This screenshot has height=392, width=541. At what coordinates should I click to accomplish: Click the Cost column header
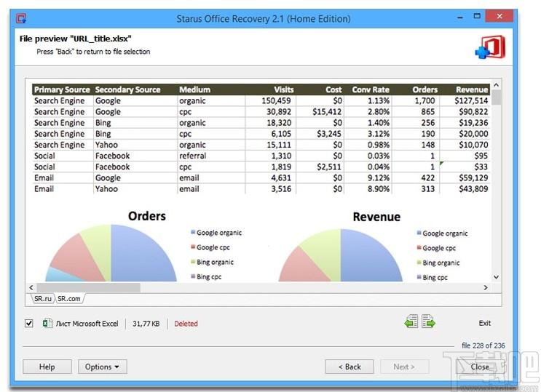click(333, 89)
